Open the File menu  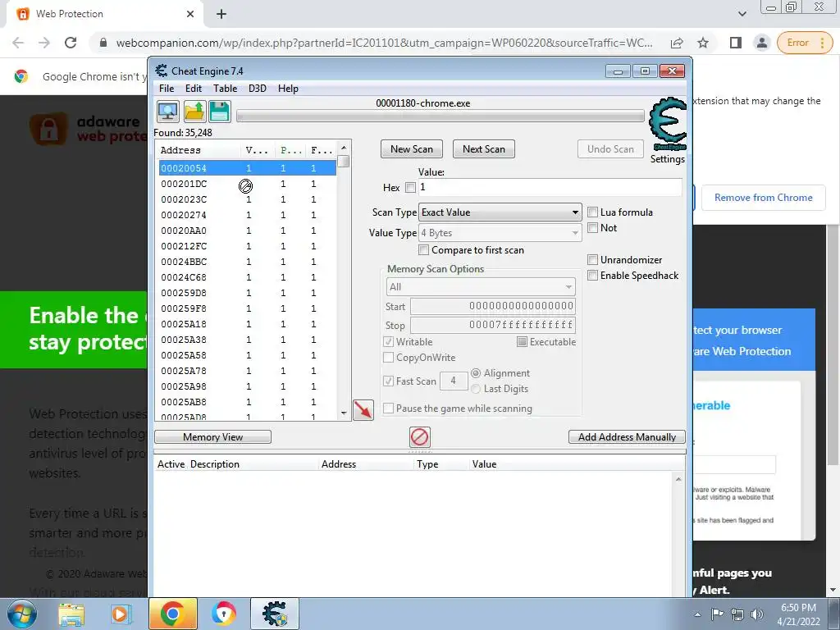pyautogui.click(x=166, y=89)
